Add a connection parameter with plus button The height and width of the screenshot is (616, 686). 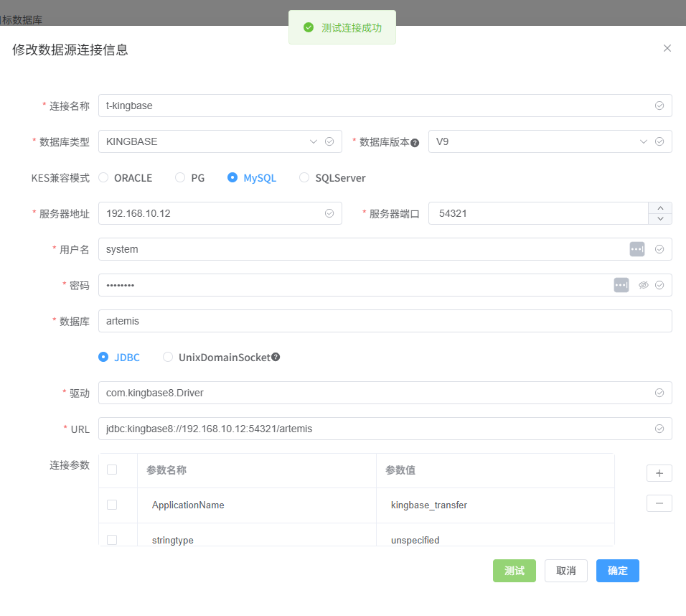click(x=659, y=473)
